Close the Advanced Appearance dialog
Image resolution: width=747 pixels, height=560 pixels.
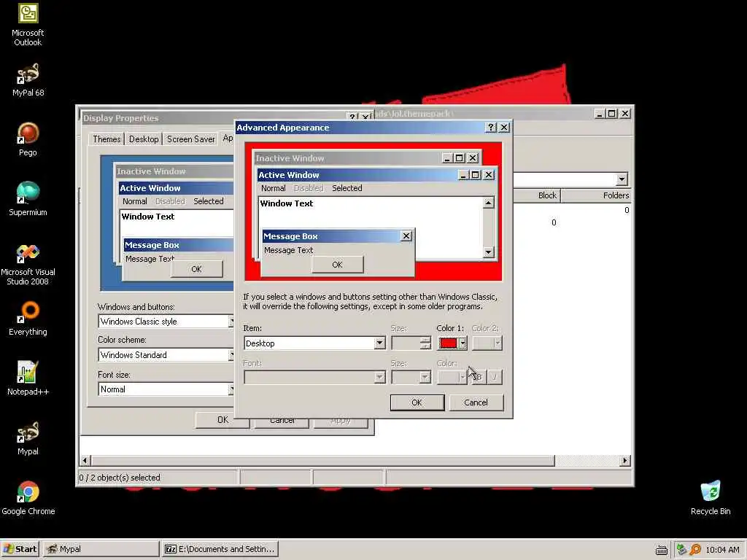tap(504, 127)
